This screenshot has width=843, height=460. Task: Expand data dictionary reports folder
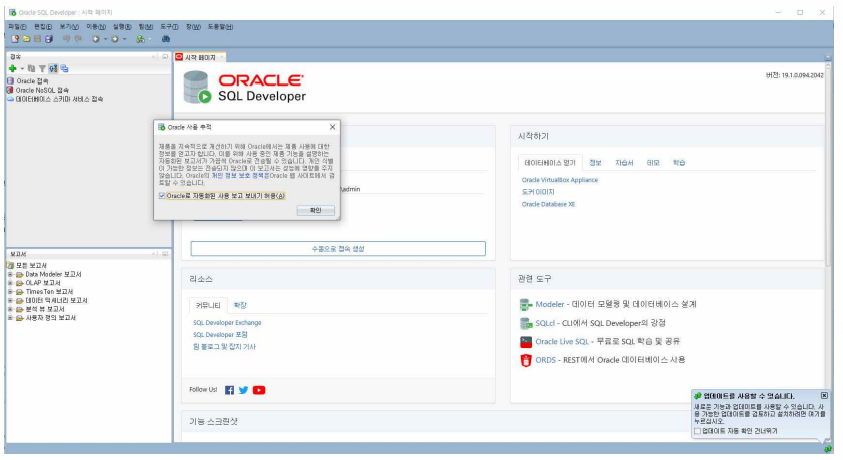(10, 300)
